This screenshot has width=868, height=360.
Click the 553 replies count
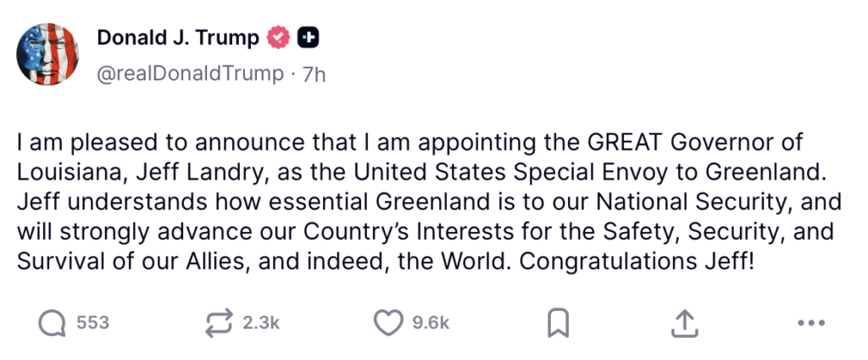tap(92, 323)
